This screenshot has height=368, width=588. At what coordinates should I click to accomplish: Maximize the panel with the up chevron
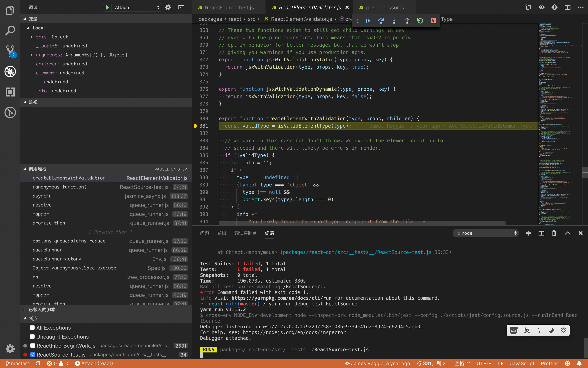tap(568, 233)
